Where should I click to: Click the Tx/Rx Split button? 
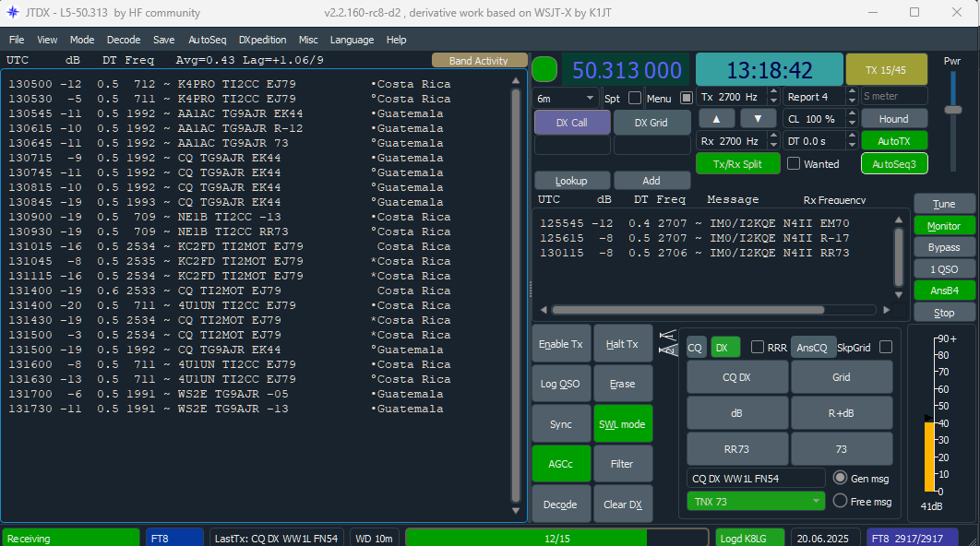pos(737,163)
